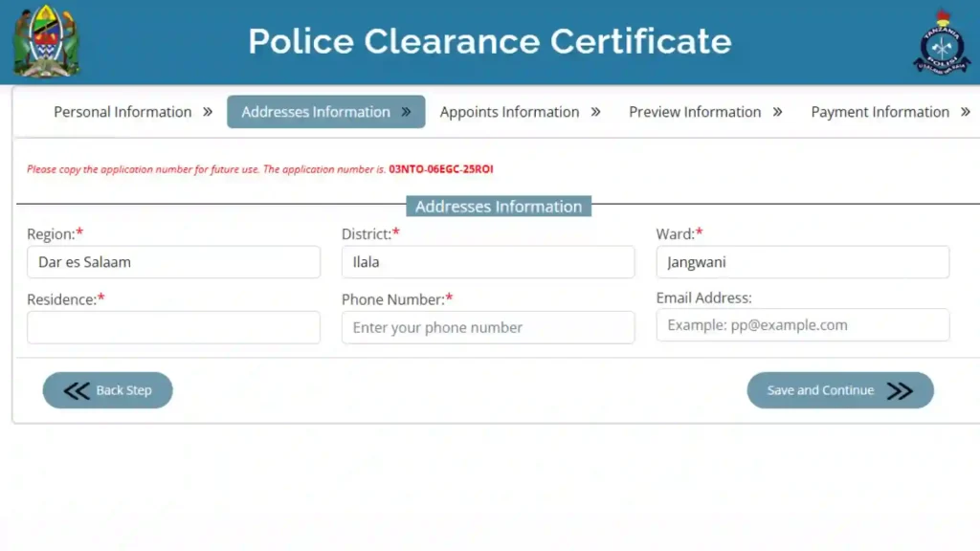Open the District dropdown showing Ilala
Screen dimensions: 980x551
pyautogui.click(x=488, y=262)
